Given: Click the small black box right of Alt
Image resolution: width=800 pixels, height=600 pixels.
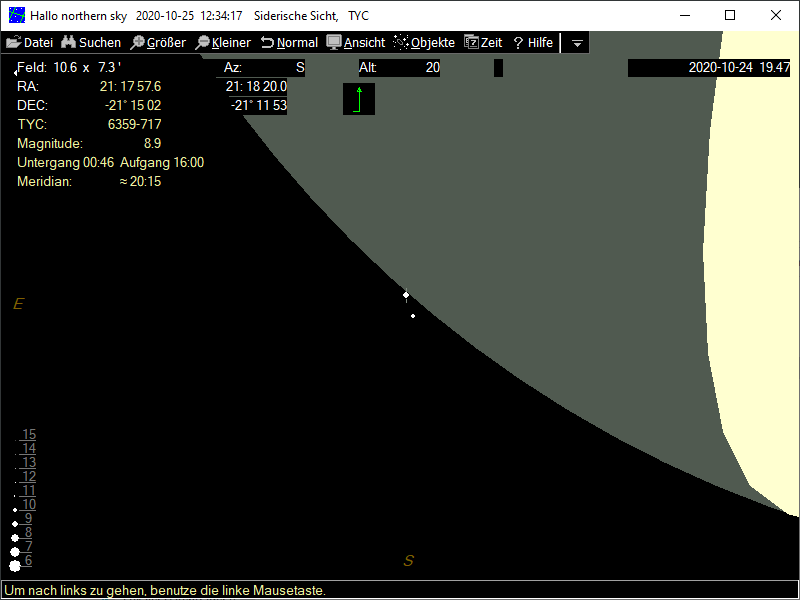Looking at the screenshot, I should click(498, 68).
